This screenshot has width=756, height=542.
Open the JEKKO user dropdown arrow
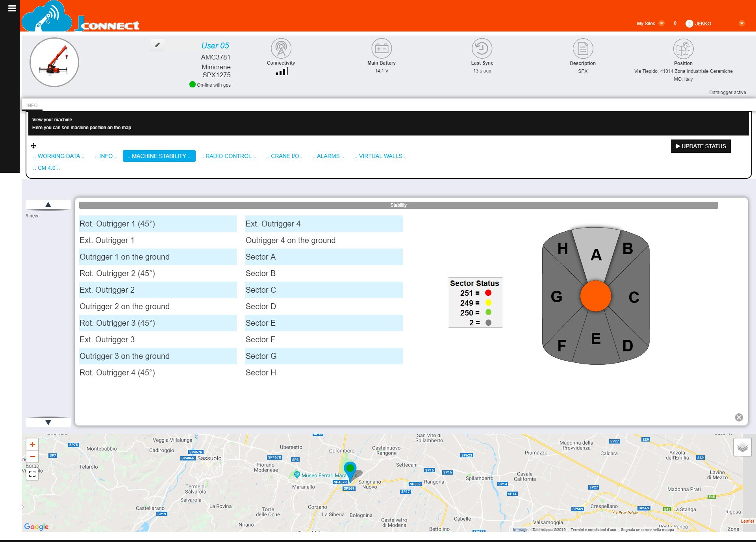point(741,23)
